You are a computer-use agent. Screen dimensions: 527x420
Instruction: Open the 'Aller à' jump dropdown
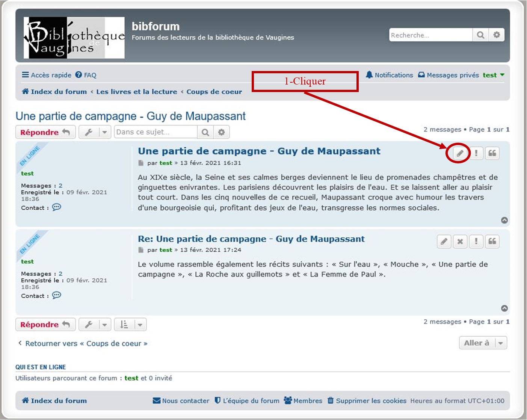click(483, 343)
